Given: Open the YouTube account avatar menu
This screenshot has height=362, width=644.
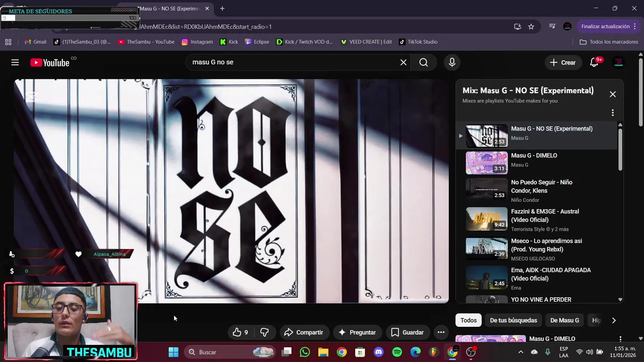Looking at the screenshot, I should coord(618,62).
